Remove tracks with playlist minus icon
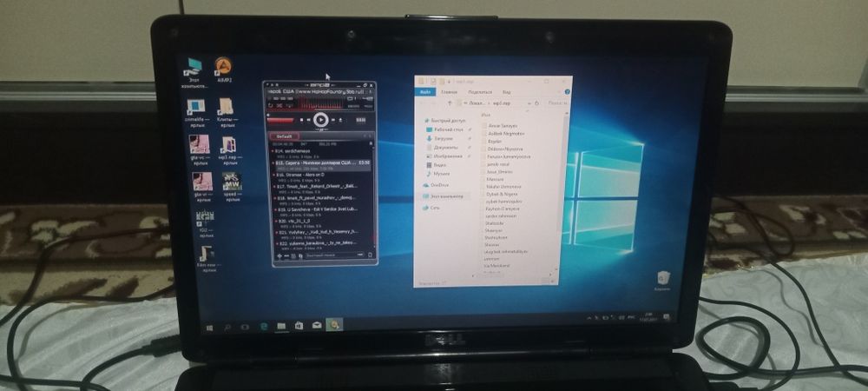Image resolution: width=868 pixels, height=391 pixels. pyautogui.click(x=286, y=255)
